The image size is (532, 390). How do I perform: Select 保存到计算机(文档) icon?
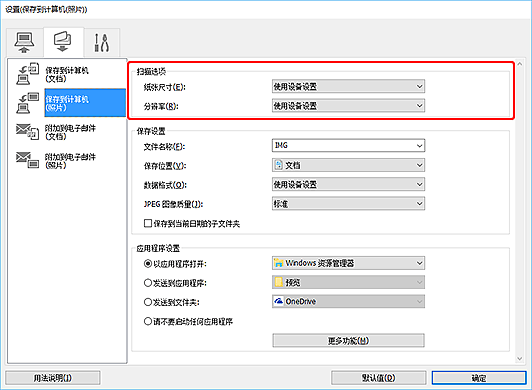(x=27, y=73)
